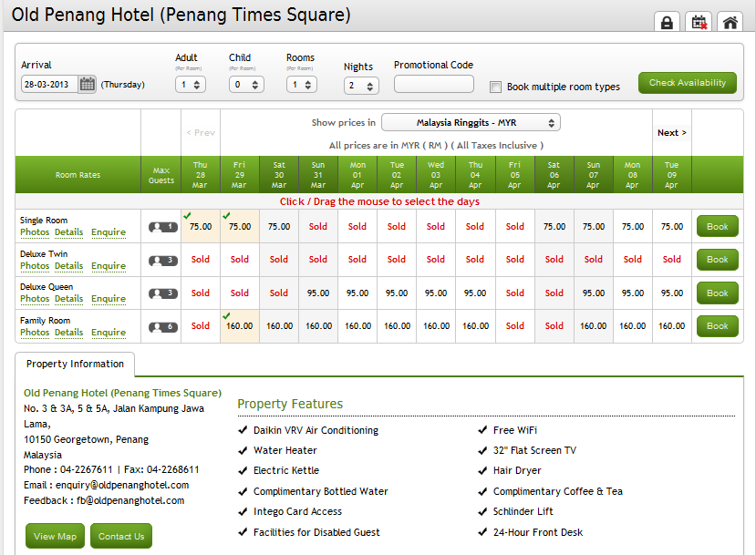
Task: Open Deluxe Queen Details link
Action: (x=68, y=299)
